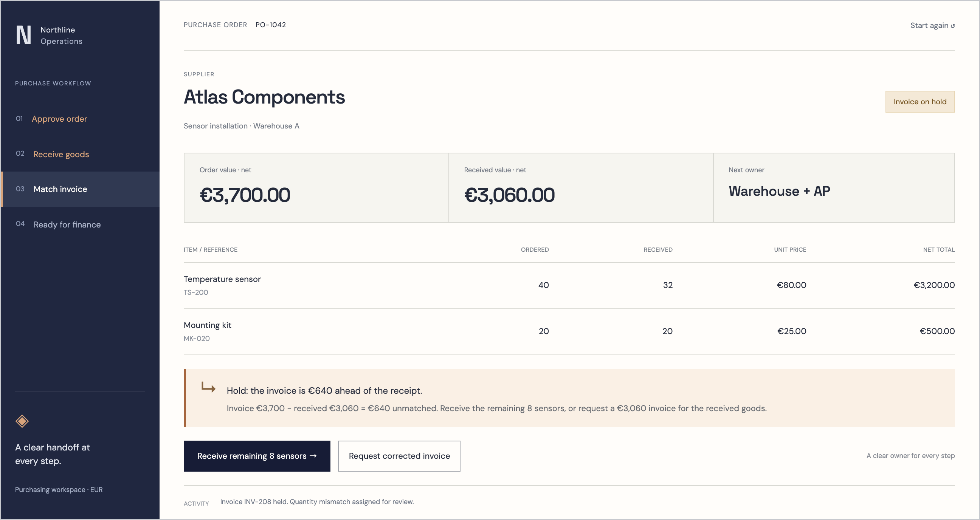Click the €80.00 unit price
The image size is (980, 520).
point(791,285)
